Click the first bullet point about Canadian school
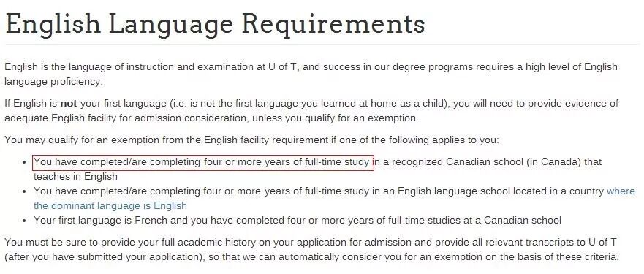 317,169
